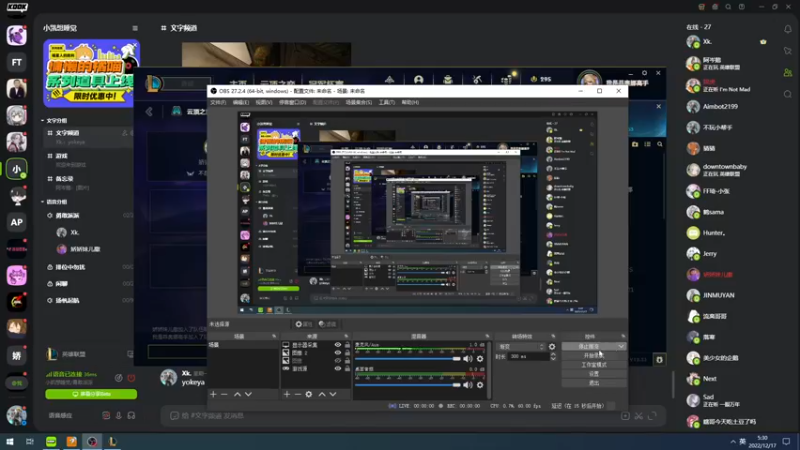Remove scene with minus icon

(224, 394)
